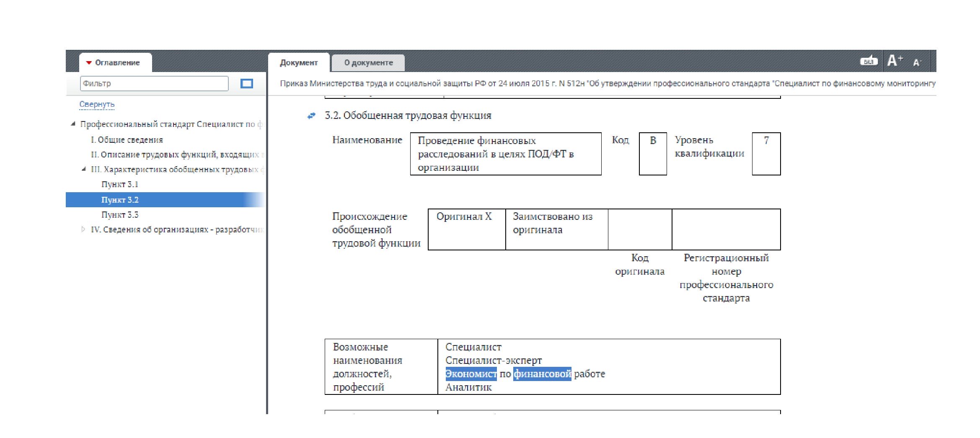The image size is (980, 438).
Task: Select IV. Сведения об организациях tree item
Action: point(177,229)
